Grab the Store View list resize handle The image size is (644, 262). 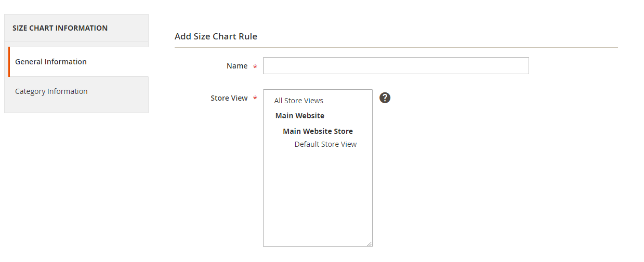[370, 244]
